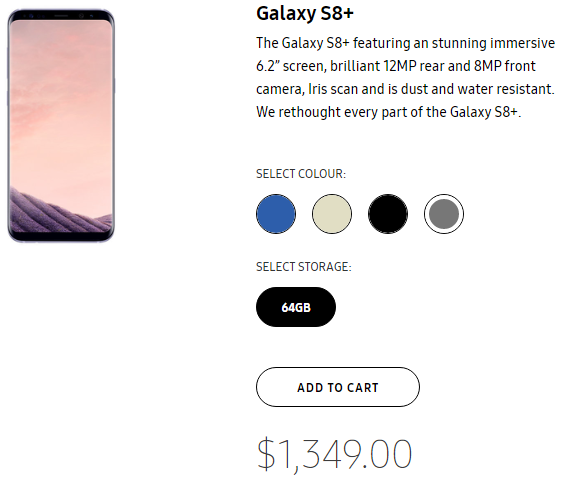572x484 pixels.
Task: Pick the black colour swatch
Action: point(388,214)
